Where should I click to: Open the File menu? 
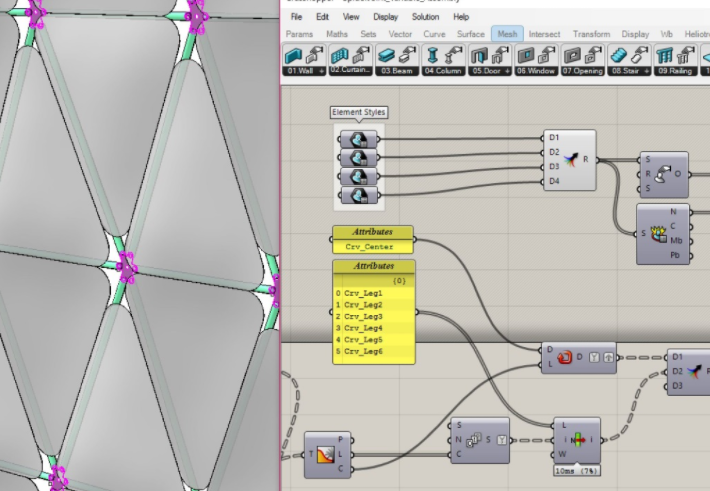click(x=297, y=17)
